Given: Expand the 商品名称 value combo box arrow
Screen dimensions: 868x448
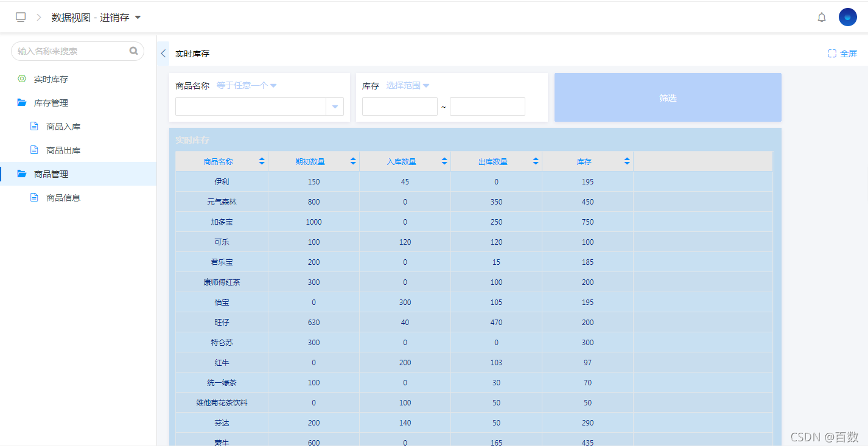Looking at the screenshot, I should [335, 107].
